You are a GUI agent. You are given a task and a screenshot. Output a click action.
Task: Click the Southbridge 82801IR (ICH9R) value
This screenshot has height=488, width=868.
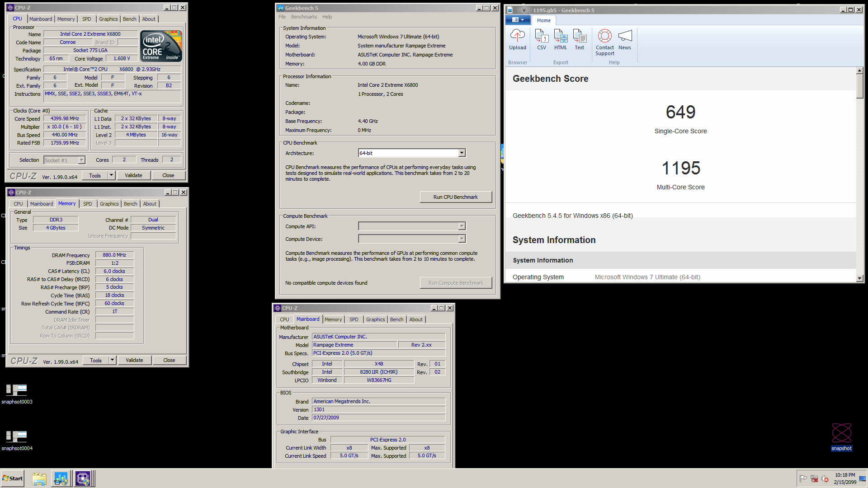tap(379, 372)
